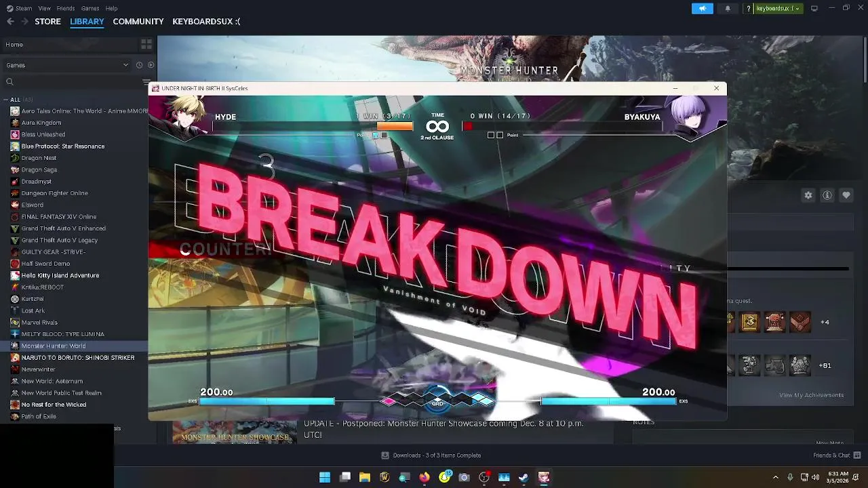Select Library Home button

tap(69, 45)
